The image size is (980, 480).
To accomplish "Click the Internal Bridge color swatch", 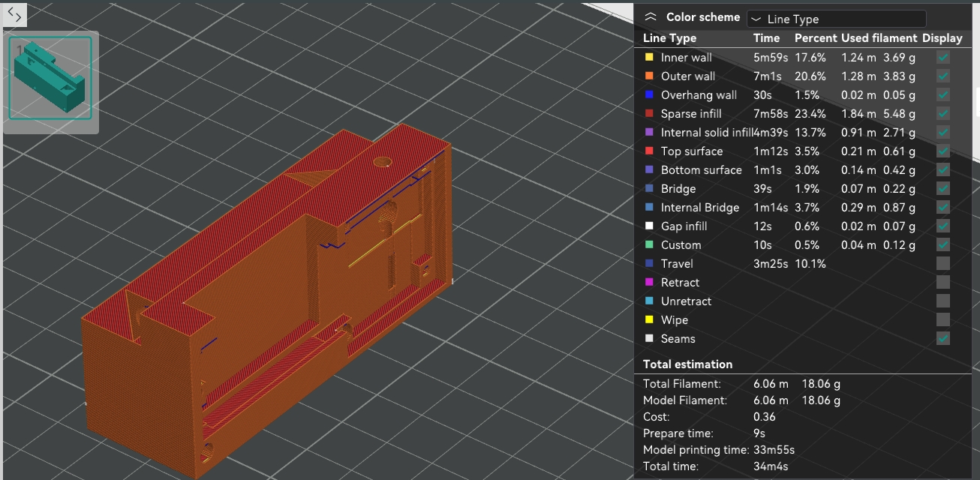I will pos(649,207).
